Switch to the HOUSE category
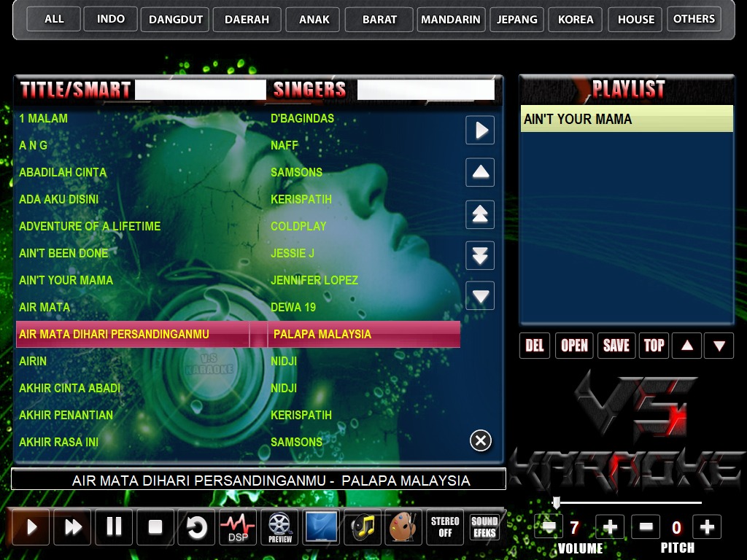The image size is (747, 560). 635,19
